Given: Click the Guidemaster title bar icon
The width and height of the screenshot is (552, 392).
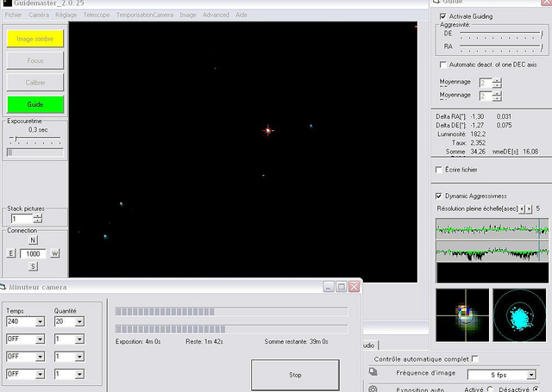Looking at the screenshot, I should [x=7, y=3].
